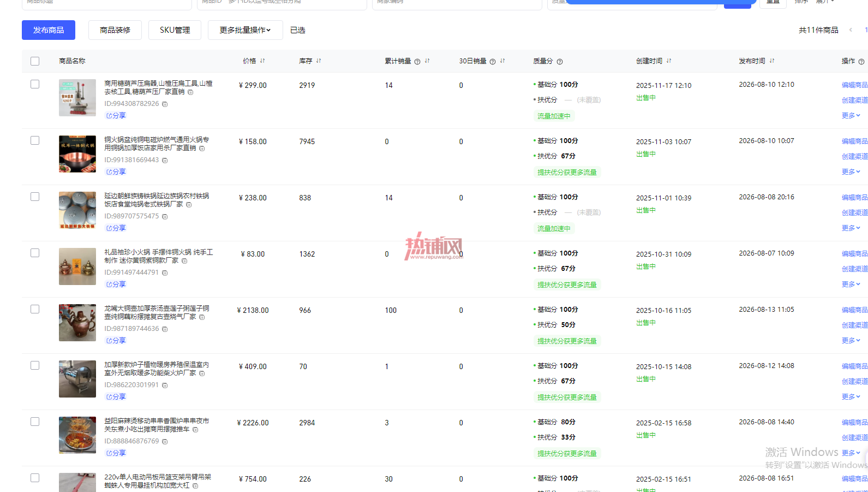
Task: Open 商品装修 tab button
Action: click(115, 30)
